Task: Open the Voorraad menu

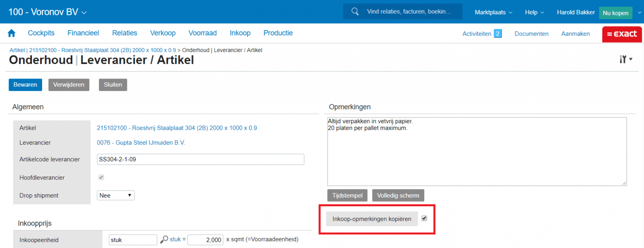Action: [202, 33]
